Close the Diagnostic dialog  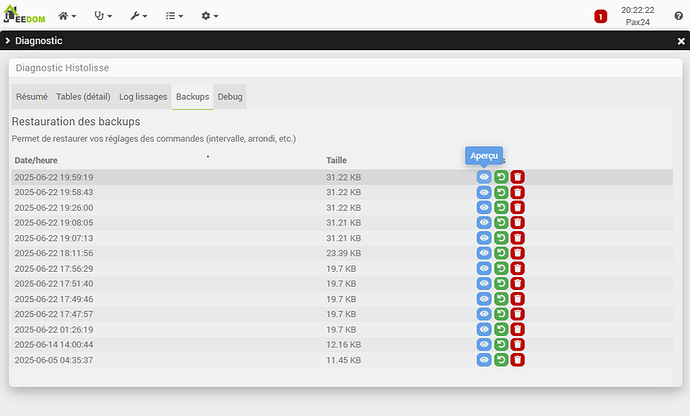pyautogui.click(x=681, y=41)
